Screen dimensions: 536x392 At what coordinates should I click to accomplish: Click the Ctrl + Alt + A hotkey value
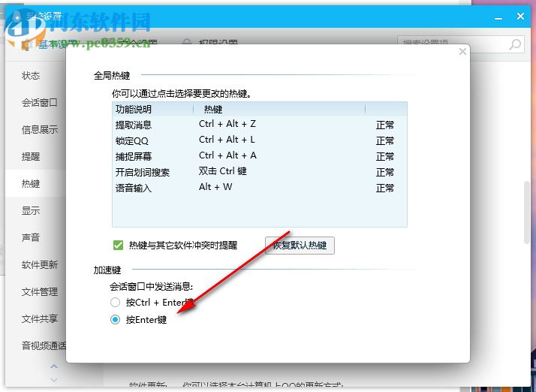pyautogui.click(x=227, y=155)
